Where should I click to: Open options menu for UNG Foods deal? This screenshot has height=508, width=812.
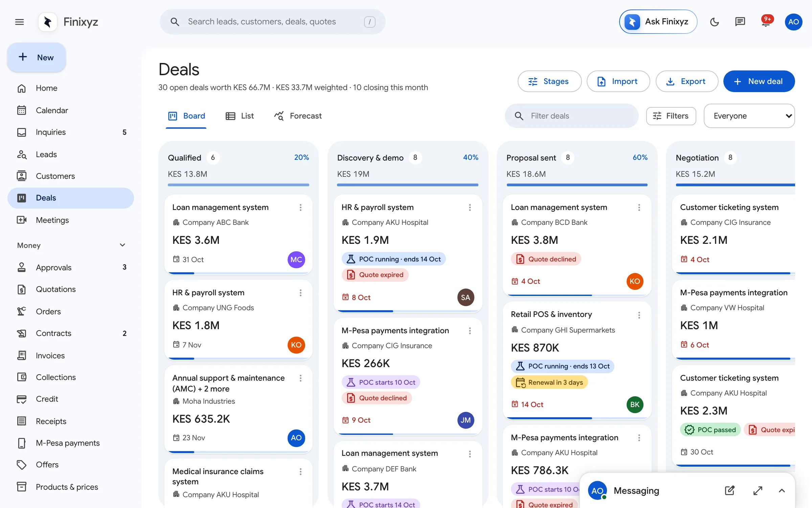300,293
